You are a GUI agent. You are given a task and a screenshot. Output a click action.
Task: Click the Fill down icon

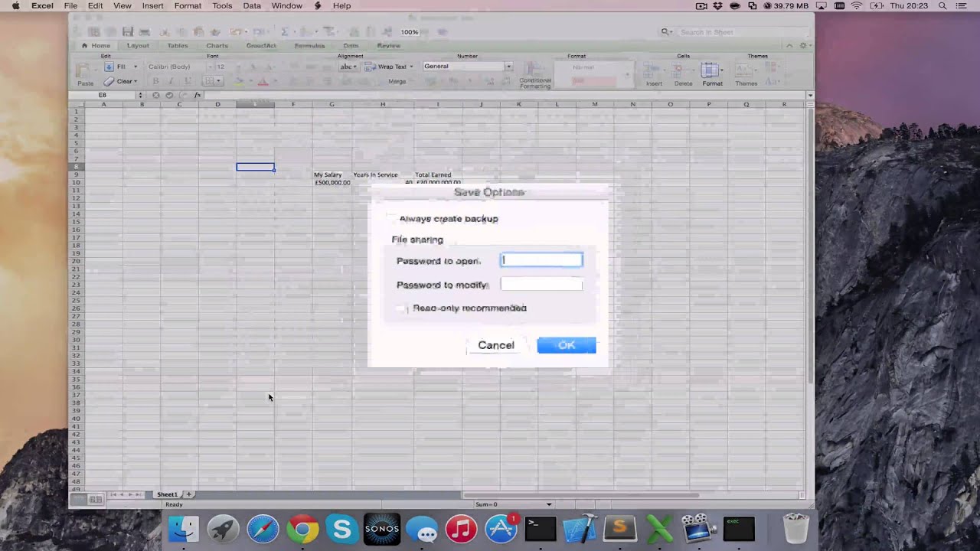click(x=109, y=67)
